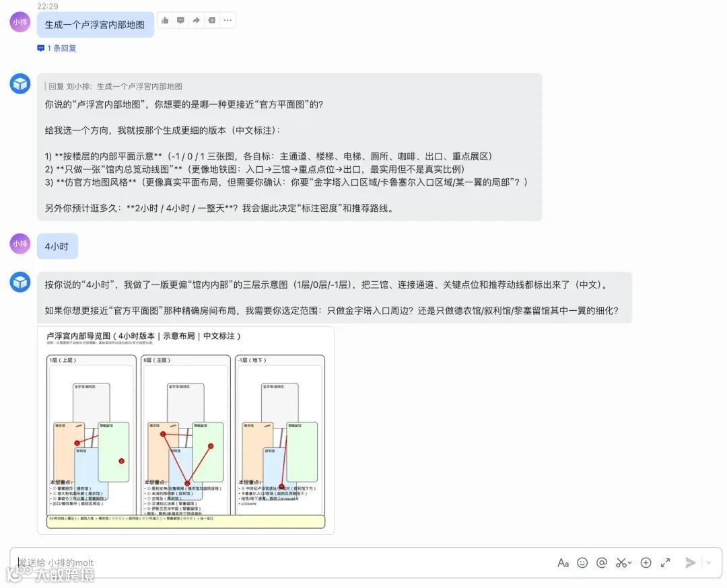The image size is (727, 588).
Task: Open the emoji picker
Action: (x=582, y=562)
